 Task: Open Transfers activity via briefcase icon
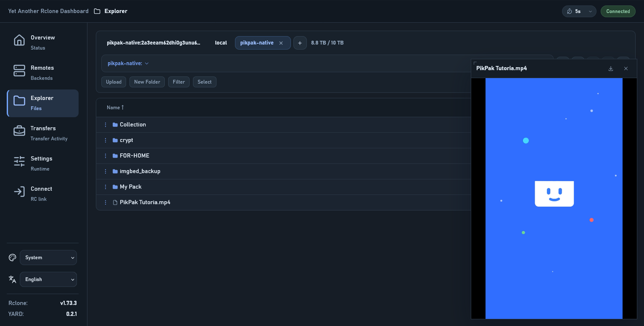[19, 131]
